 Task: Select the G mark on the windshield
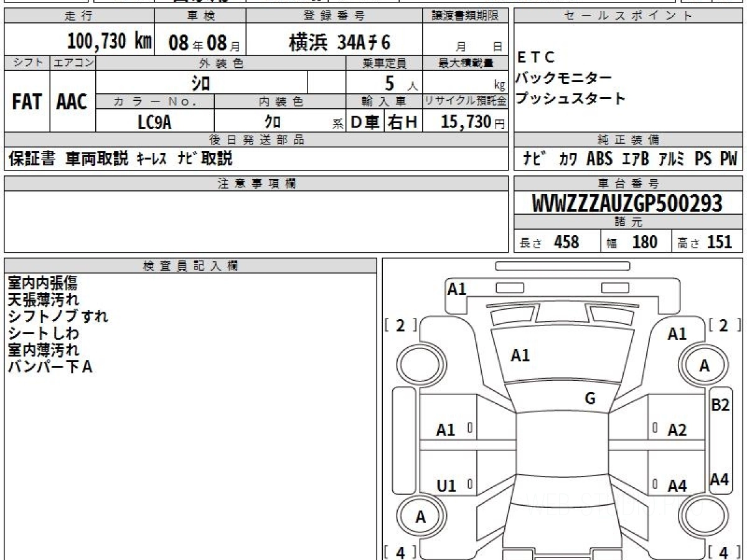(x=591, y=399)
